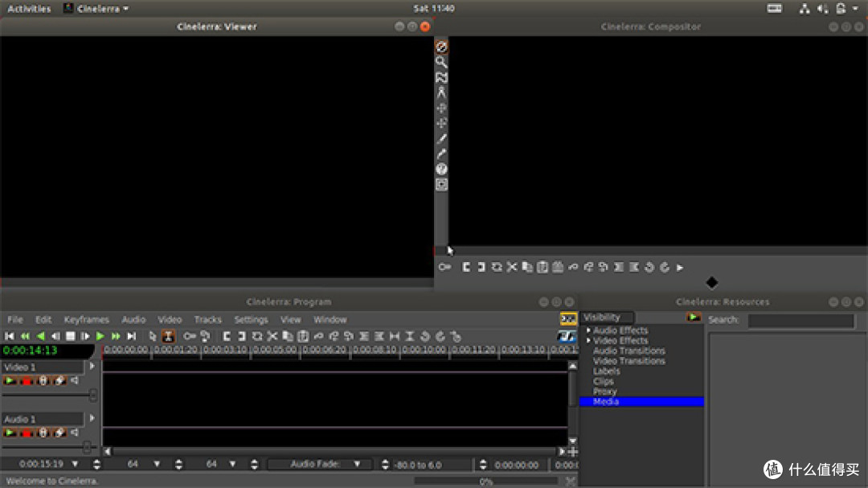This screenshot has width=868, height=488.
Task: Expand the Audio 1 track controls triangle
Action: click(x=92, y=418)
